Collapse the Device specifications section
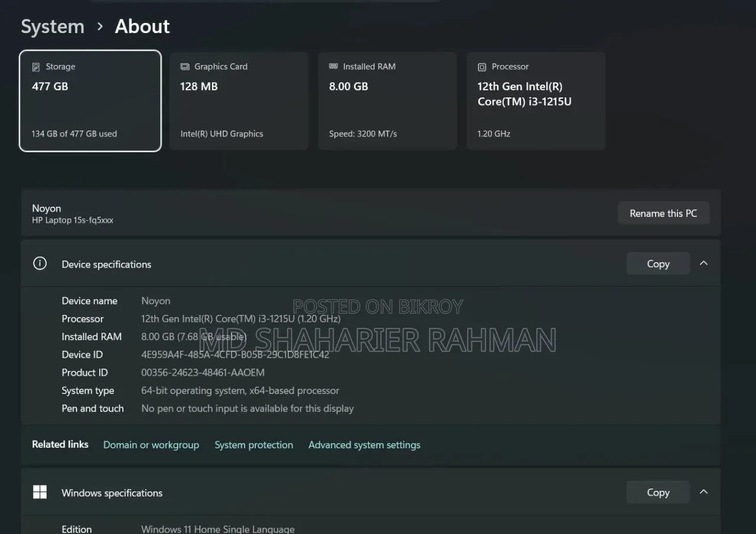Image resolution: width=756 pixels, height=534 pixels. pos(703,263)
